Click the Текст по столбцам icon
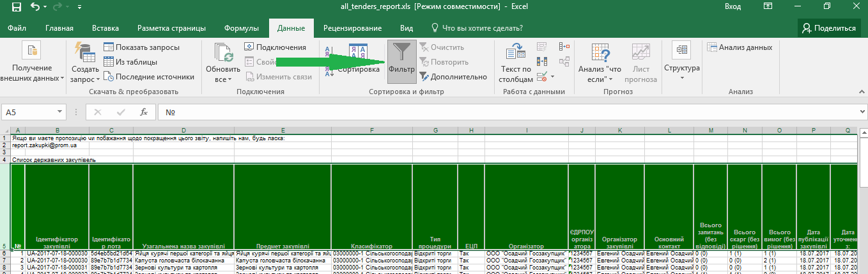Viewport: 868px width, 274px height. click(515, 62)
